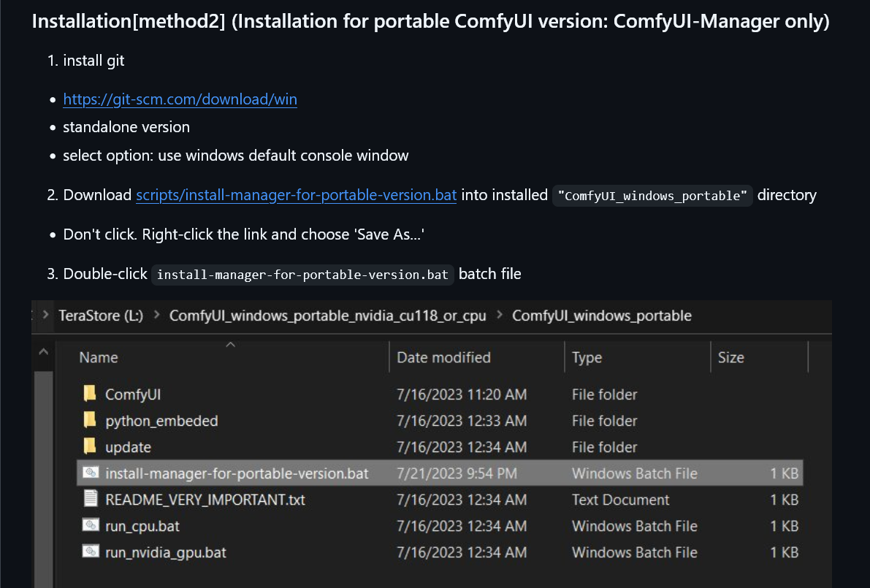Click the ComfyUI folder icon

(x=90, y=394)
